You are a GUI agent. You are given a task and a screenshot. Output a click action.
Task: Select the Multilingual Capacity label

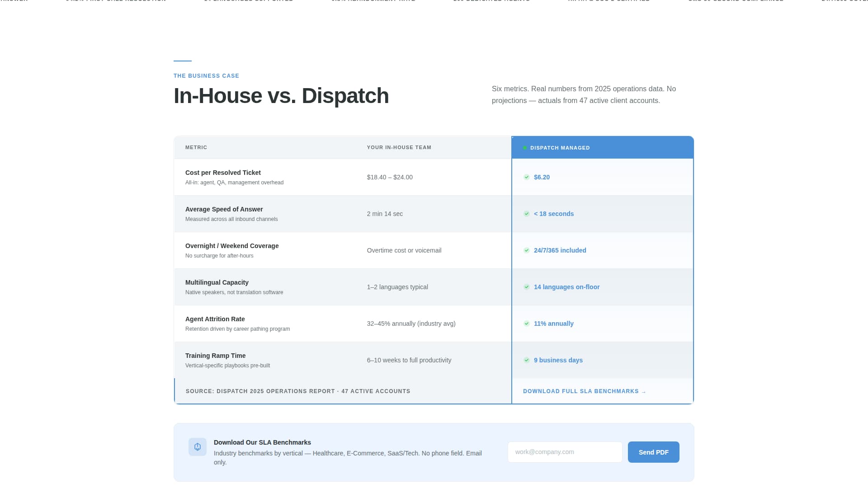coord(217,282)
